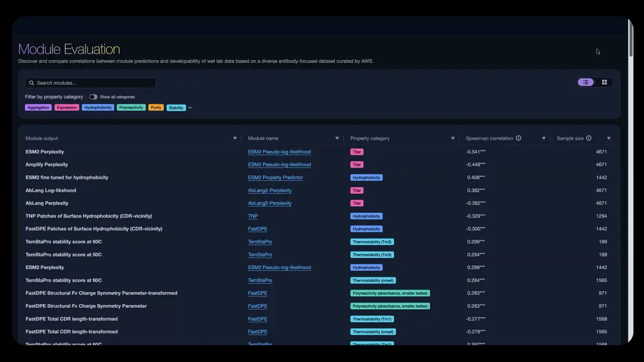The width and height of the screenshot is (644, 362).
Task: Click the page's vertical scrollbar
Action: 631,46
